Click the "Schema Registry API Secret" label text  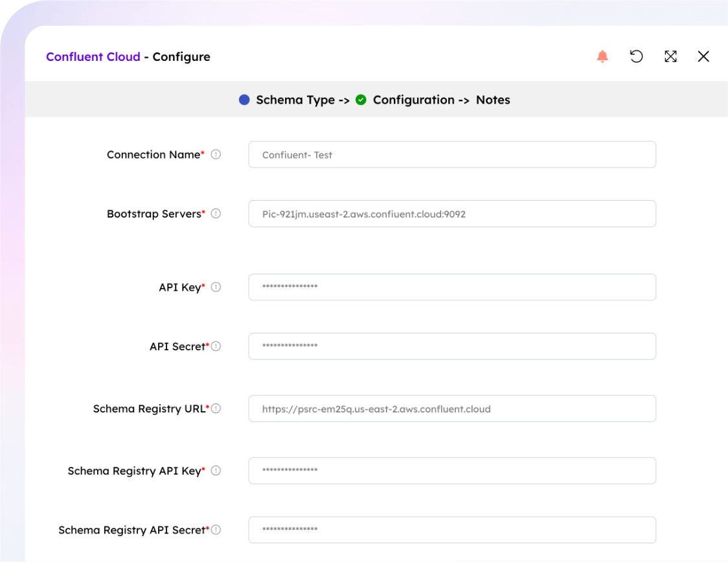point(131,530)
